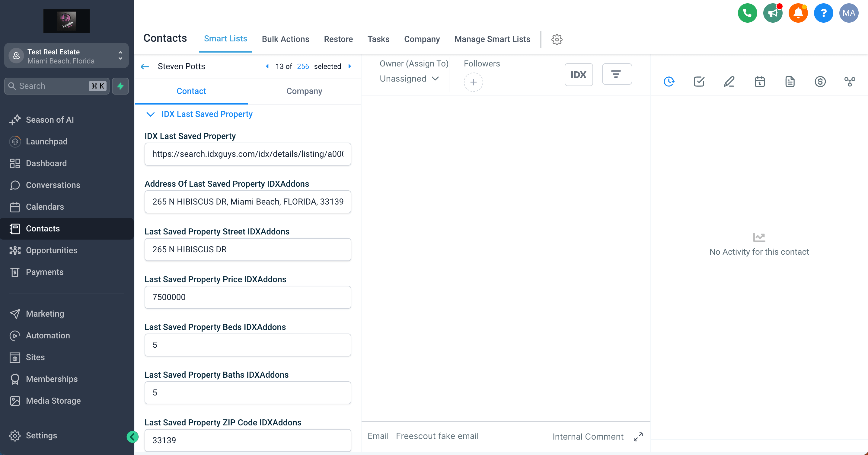
Task: Open the Bulk Actions tab
Action: click(x=285, y=39)
